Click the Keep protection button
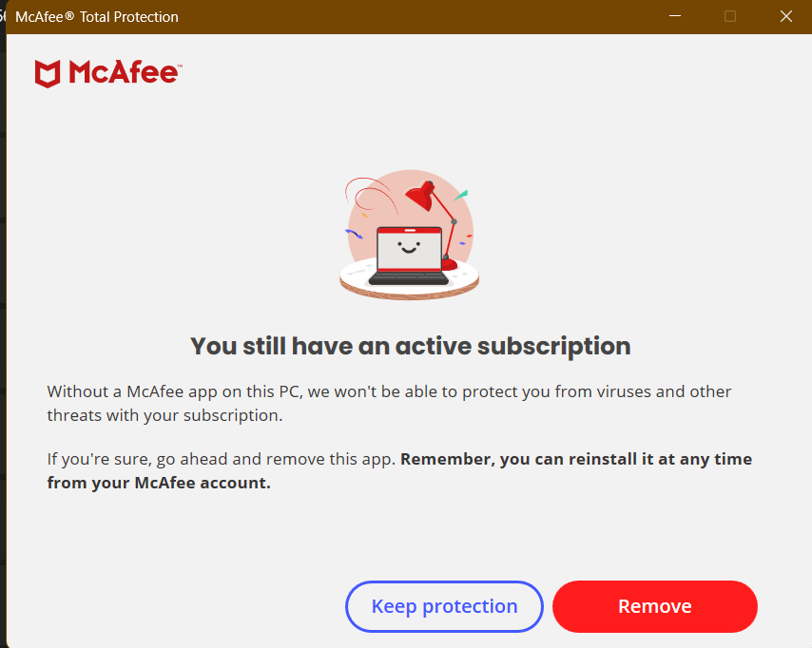This screenshot has width=812, height=648. tap(444, 606)
